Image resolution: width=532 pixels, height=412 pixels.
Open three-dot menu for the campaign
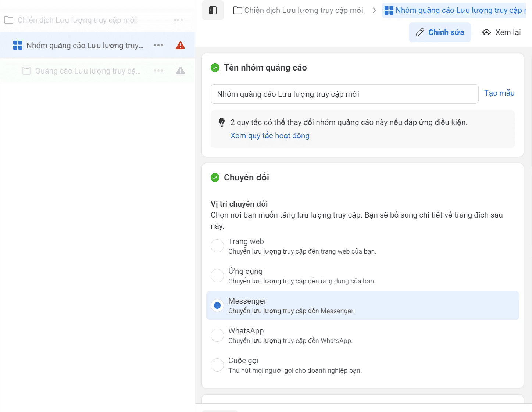(x=178, y=20)
